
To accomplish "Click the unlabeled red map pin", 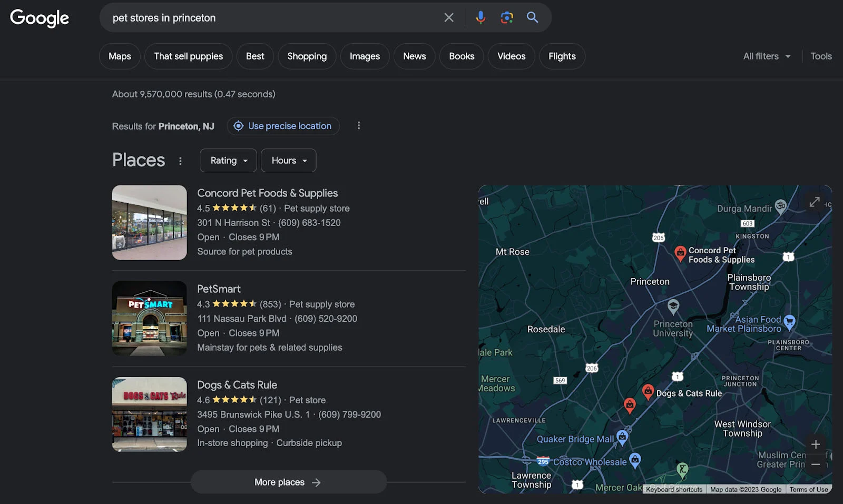I will click(630, 405).
